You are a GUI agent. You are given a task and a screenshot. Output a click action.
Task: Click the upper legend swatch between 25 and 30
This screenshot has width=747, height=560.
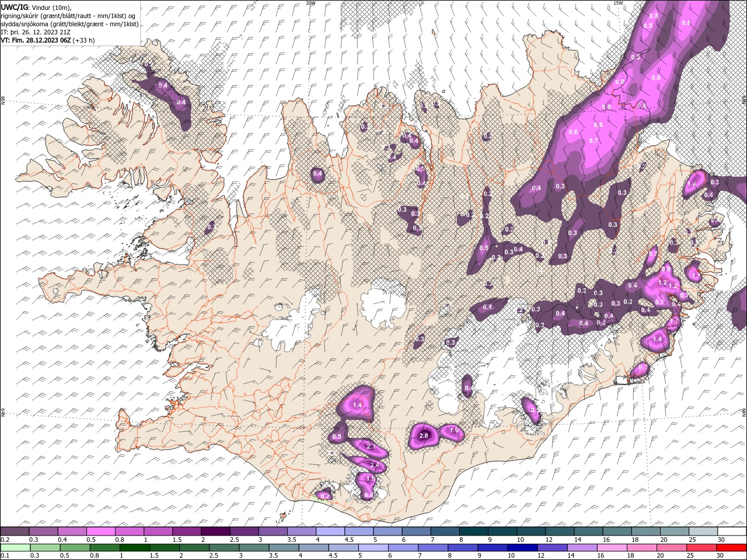pyautogui.click(x=703, y=531)
